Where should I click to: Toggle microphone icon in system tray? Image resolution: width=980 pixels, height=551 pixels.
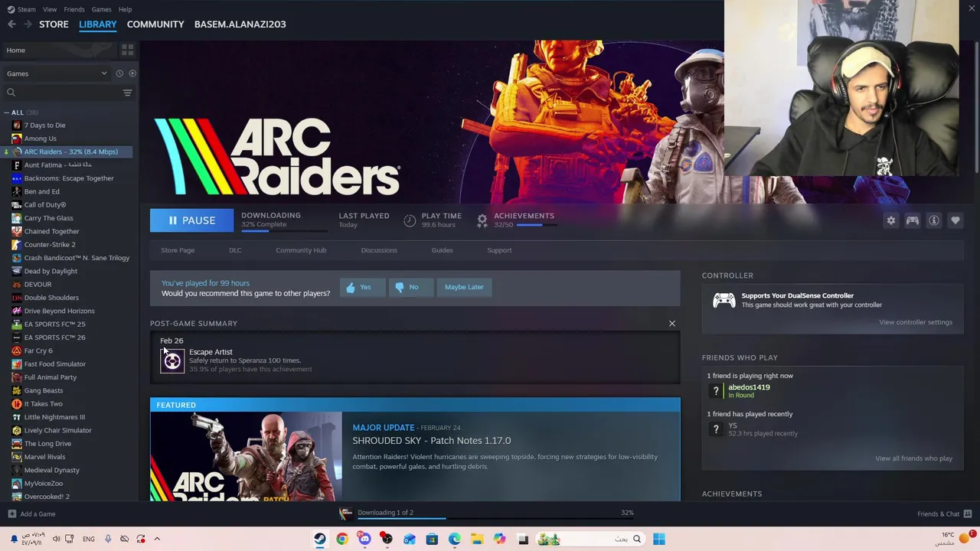point(108,539)
